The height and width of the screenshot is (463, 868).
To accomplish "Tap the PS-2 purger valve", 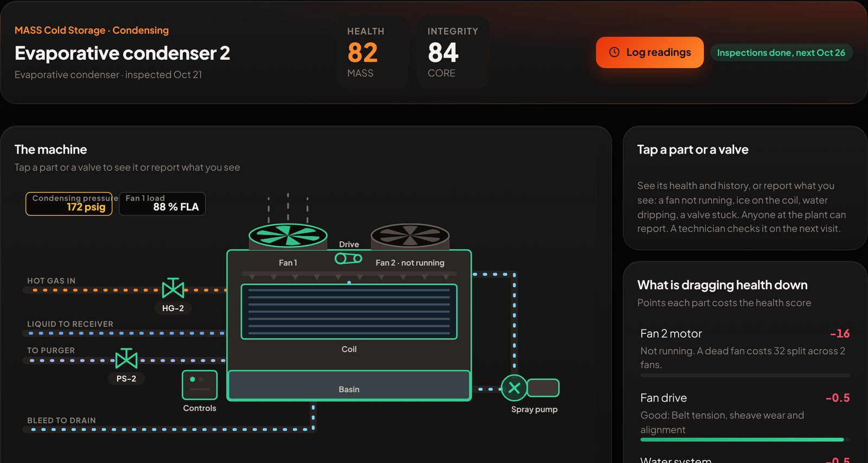I will coord(126,359).
